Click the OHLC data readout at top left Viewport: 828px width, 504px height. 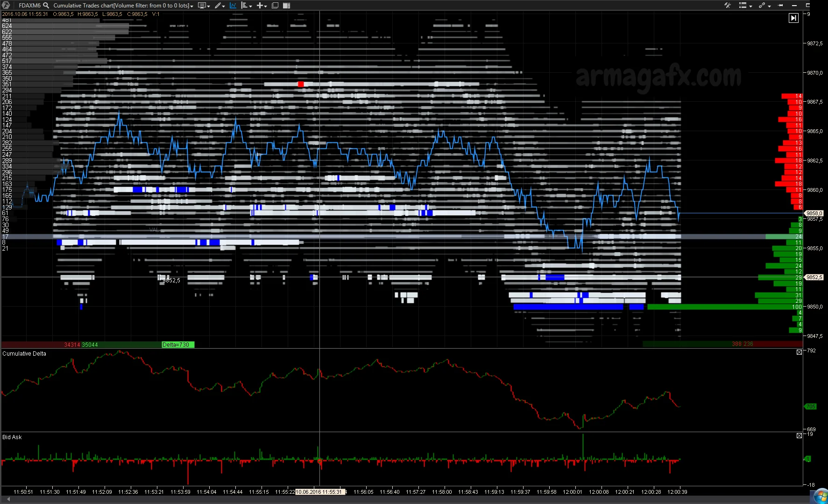[81, 14]
